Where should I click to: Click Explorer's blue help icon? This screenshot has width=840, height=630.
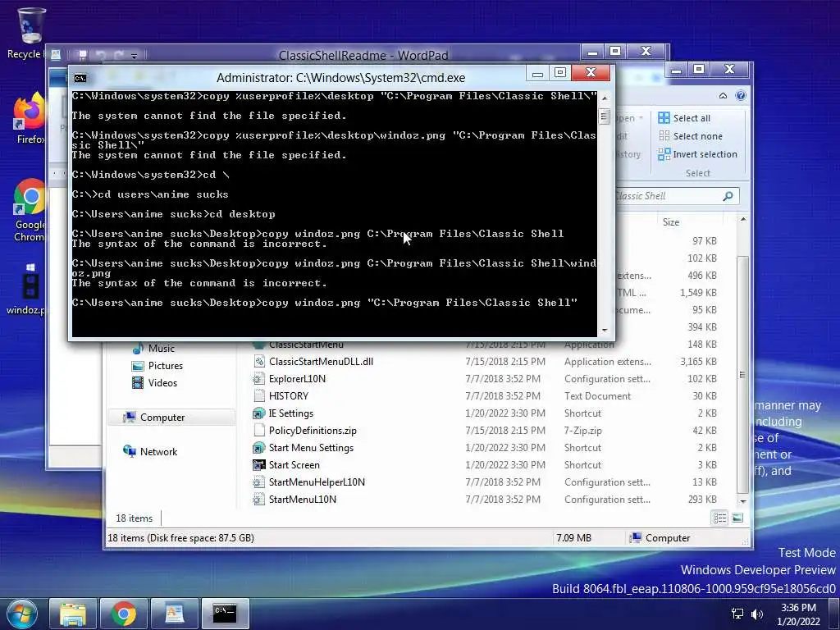point(741,95)
